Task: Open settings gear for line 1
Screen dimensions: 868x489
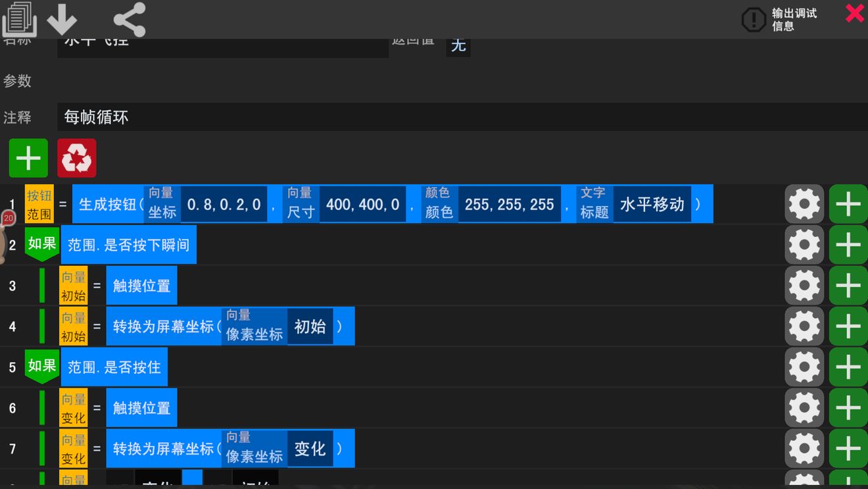Action: click(x=804, y=204)
